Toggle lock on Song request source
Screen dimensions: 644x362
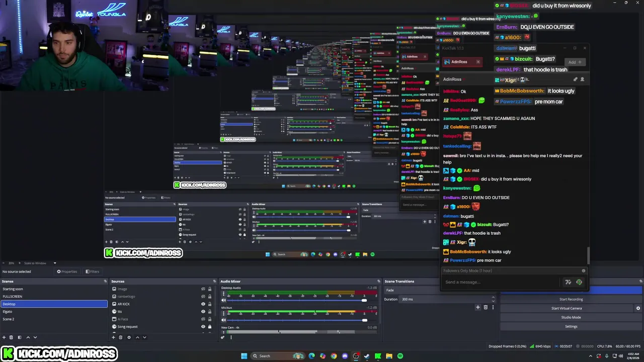[210, 327]
